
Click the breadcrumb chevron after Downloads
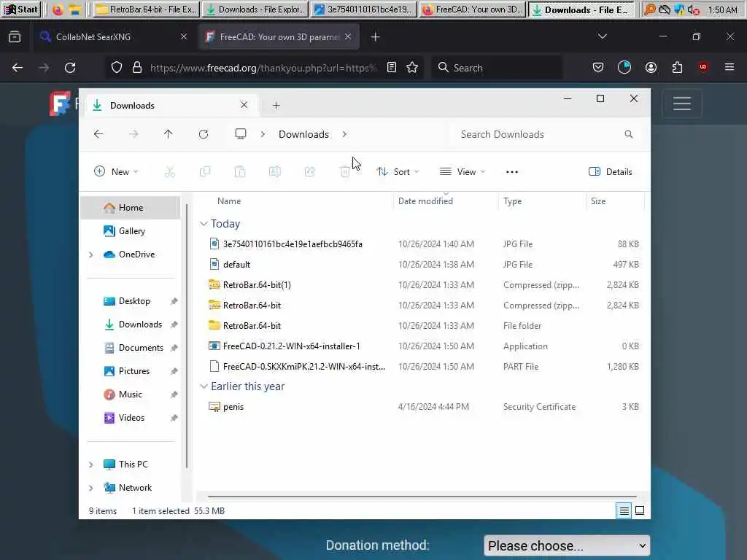[x=344, y=134]
